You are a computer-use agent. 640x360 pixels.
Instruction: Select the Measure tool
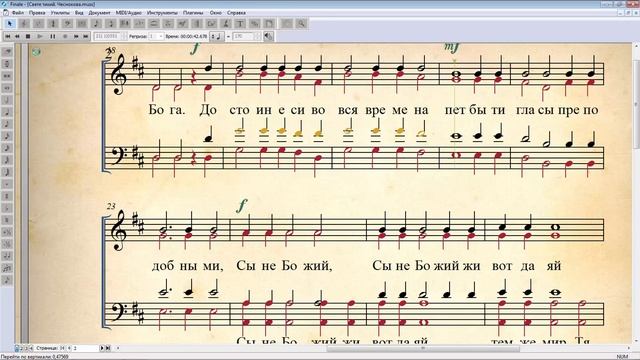coord(82,24)
